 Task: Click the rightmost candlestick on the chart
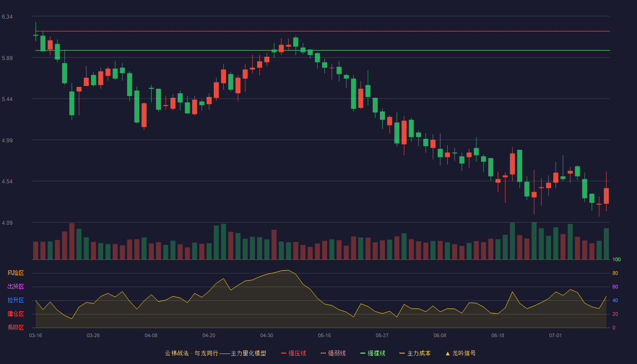pos(606,196)
